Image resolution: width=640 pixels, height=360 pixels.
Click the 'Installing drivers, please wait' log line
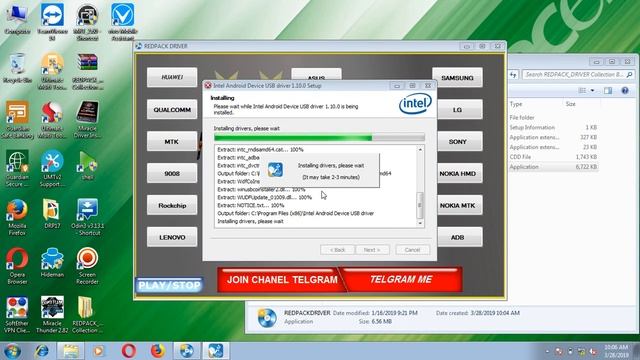[250, 221]
